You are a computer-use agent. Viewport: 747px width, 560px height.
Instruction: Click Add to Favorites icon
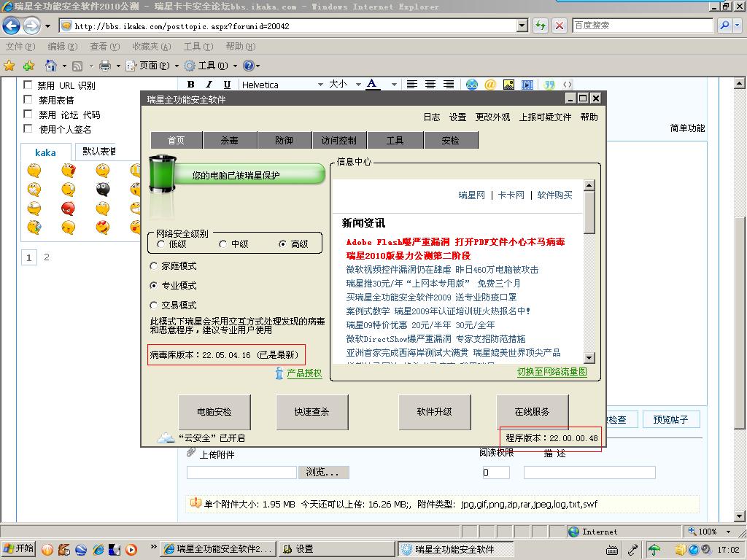click(x=28, y=66)
